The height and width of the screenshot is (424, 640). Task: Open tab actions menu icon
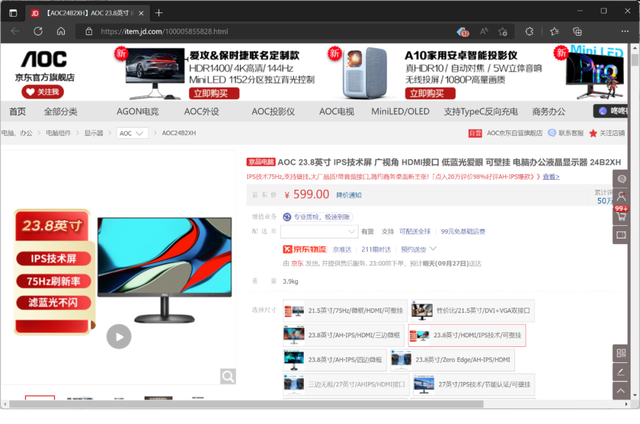[x=13, y=13]
